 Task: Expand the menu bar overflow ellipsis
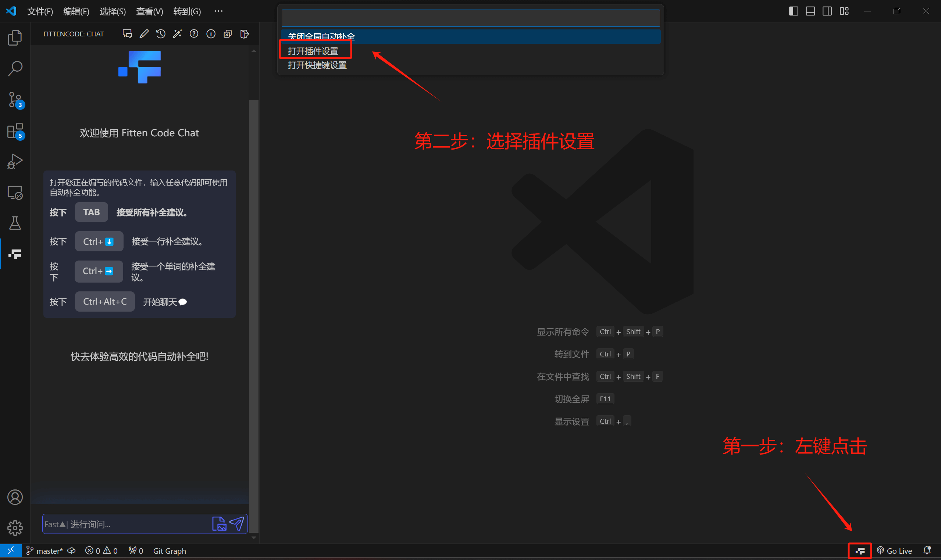point(218,11)
